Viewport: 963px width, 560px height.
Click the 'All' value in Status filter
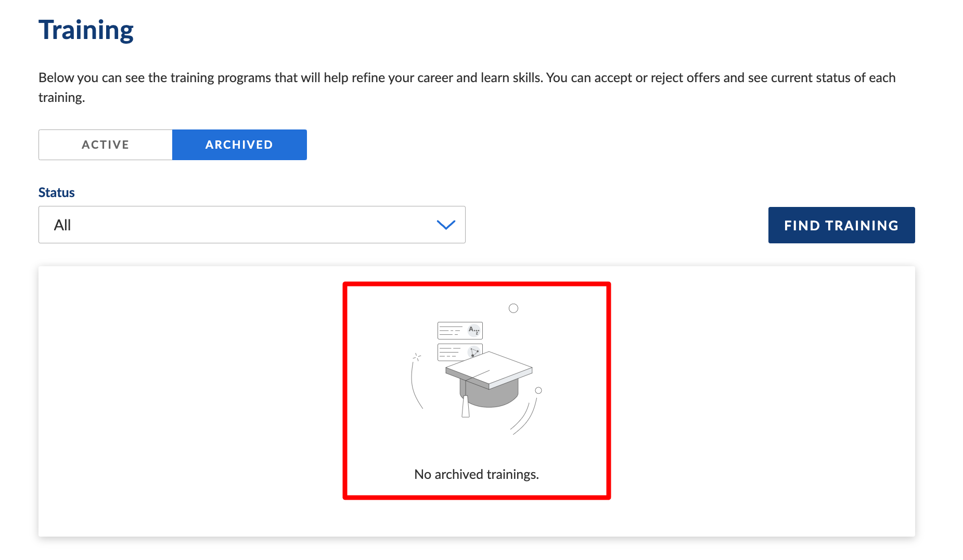(x=62, y=225)
